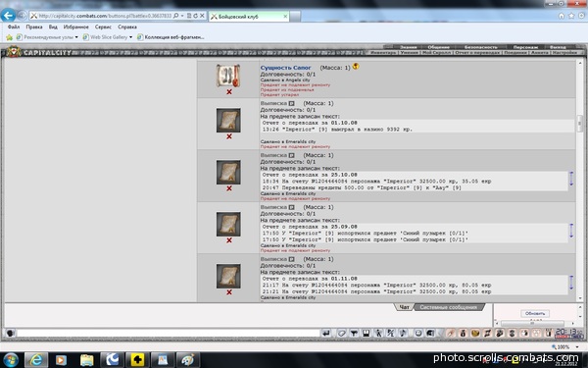Click the Windows Start button

point(11,360)
